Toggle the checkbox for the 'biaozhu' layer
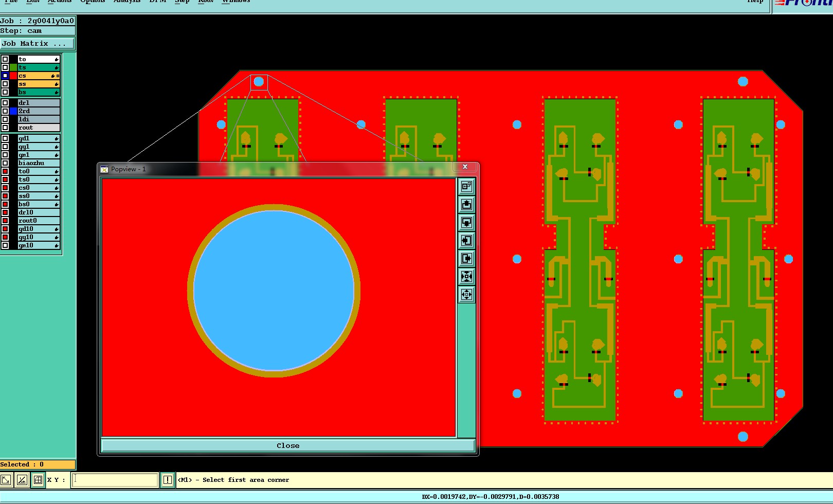This screenshot has width=833, height=504. pyautogui.click(x=5, y=163)
